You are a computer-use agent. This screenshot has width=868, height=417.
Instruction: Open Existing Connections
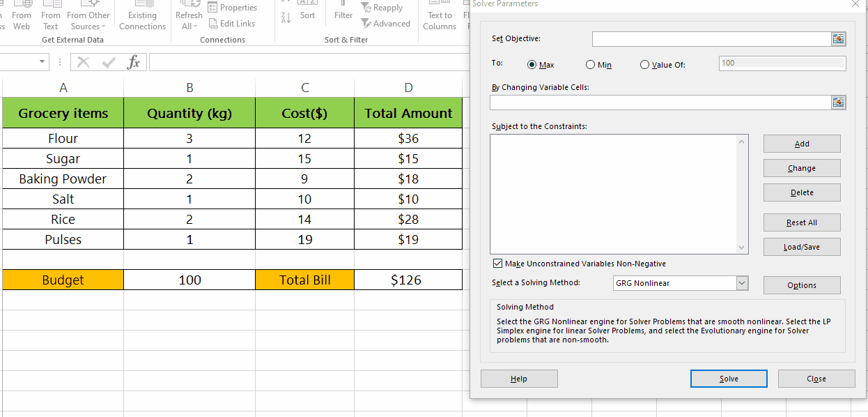tap(142, 15)
